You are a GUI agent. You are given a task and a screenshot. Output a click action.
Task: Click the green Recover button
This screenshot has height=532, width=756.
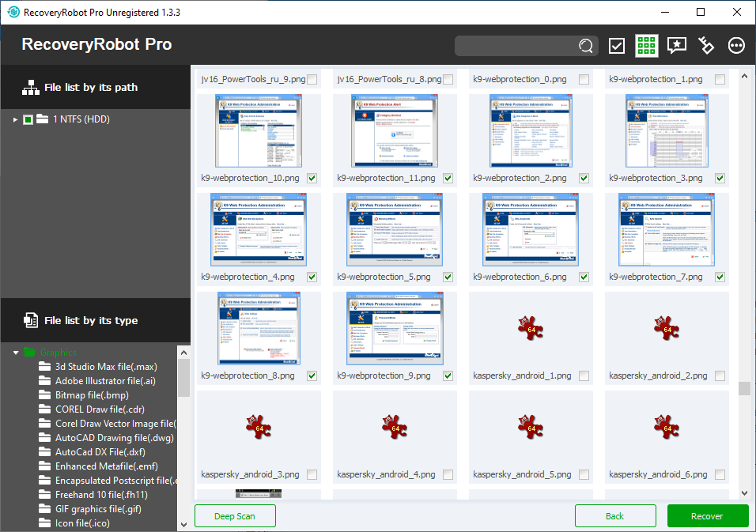(x=707, y=516)
